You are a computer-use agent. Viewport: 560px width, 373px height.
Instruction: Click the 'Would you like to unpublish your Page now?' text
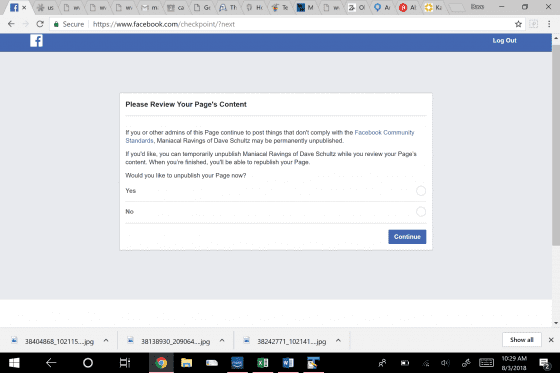coord(185,175)
